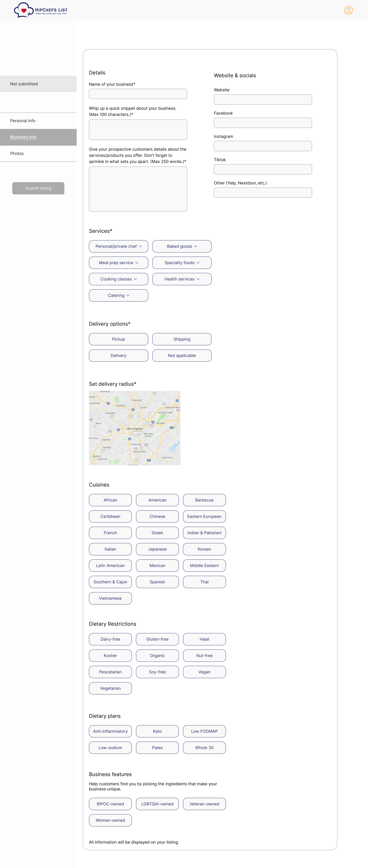
Task: Click the HipChefs List logo
Action: [x=40, y=10]
